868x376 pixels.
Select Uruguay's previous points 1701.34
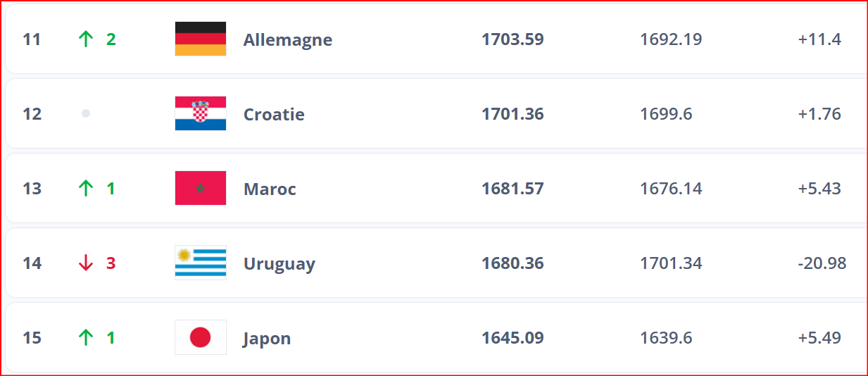(671, 263)
